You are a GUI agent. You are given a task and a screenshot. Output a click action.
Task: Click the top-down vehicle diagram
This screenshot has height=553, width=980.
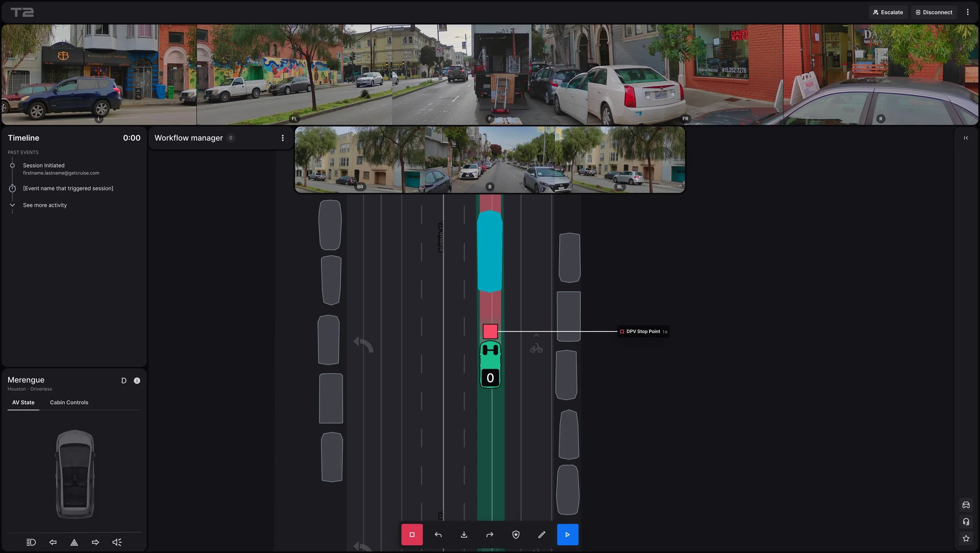pos(75,474)
